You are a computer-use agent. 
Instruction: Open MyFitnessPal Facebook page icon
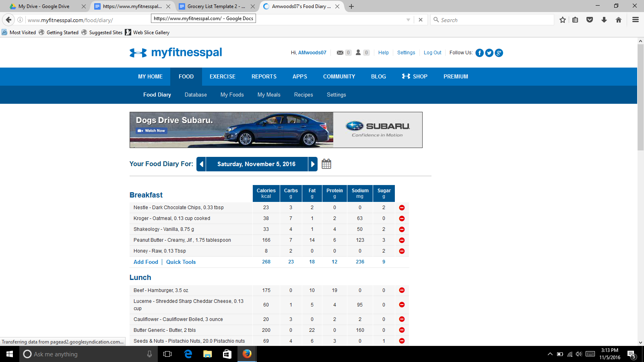[x=479, y=53]
